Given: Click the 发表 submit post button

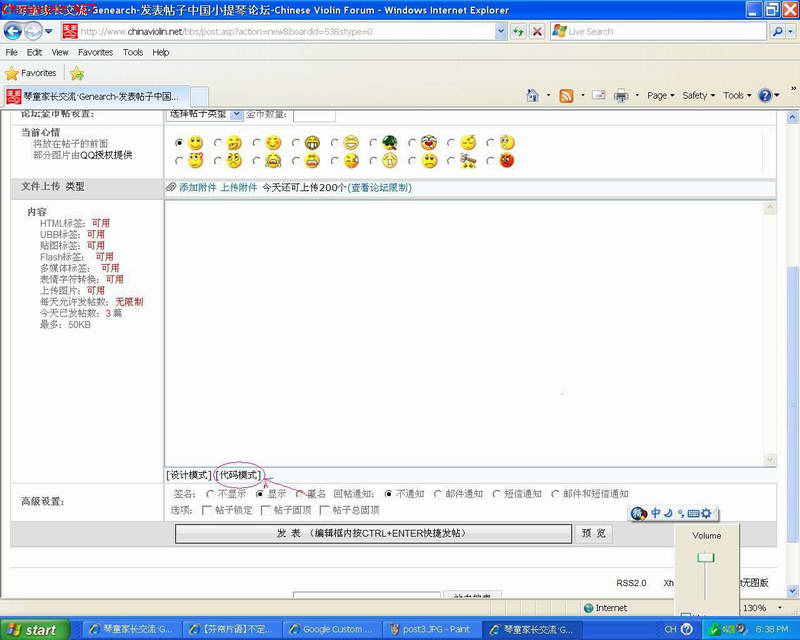Looking at the screenshot, I should [373, 533].
